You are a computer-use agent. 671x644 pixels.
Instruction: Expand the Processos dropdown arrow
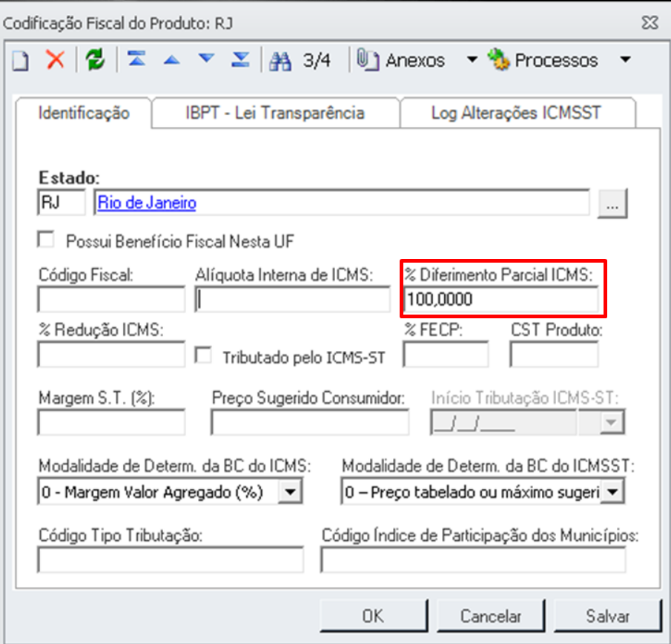[x=625, y=59]
